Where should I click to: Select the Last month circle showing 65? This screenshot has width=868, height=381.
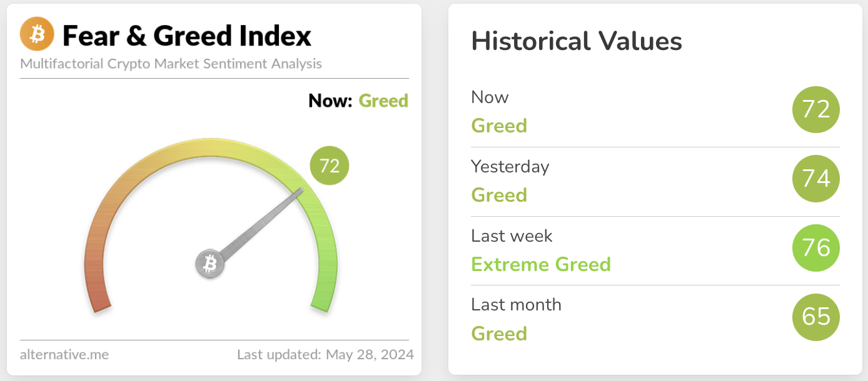[x=815, y=317]
